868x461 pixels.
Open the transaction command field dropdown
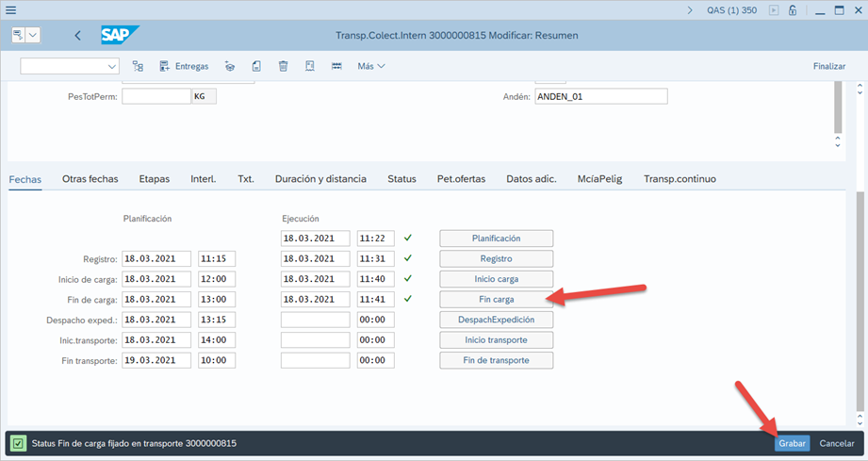[112, 66]
